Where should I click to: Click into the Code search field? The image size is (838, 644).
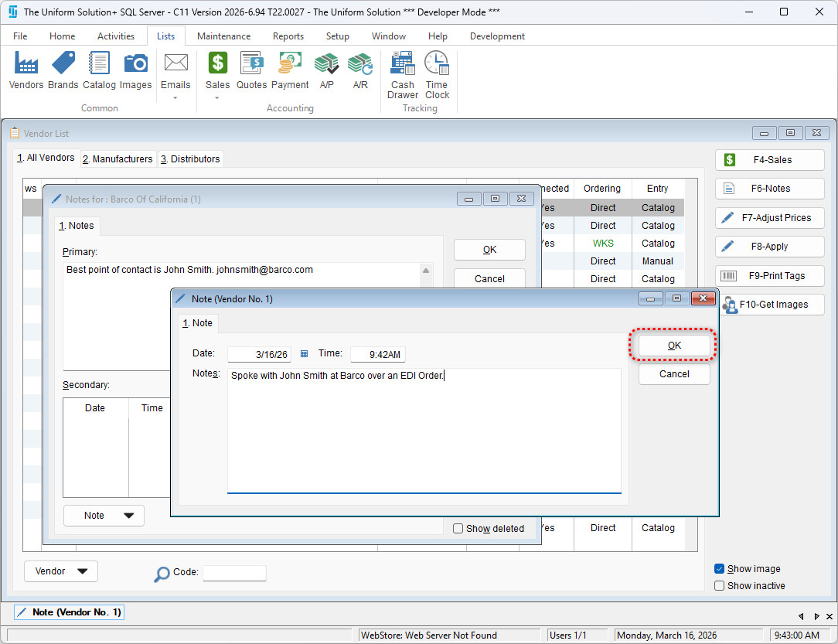234,573
